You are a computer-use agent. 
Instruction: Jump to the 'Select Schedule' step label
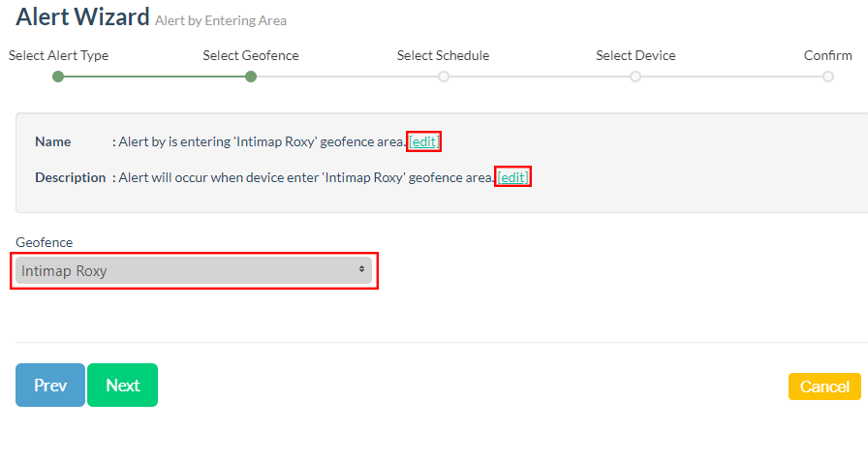(x=443, y=55)
